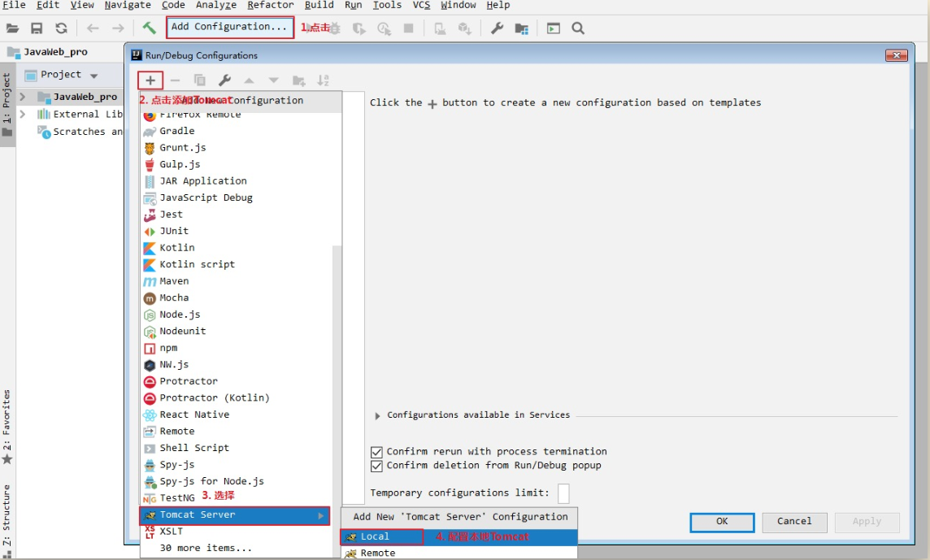The width and height of the screenshot is (930, 560).
Task: Click the Stop run square icon
Action: (408, 28)
